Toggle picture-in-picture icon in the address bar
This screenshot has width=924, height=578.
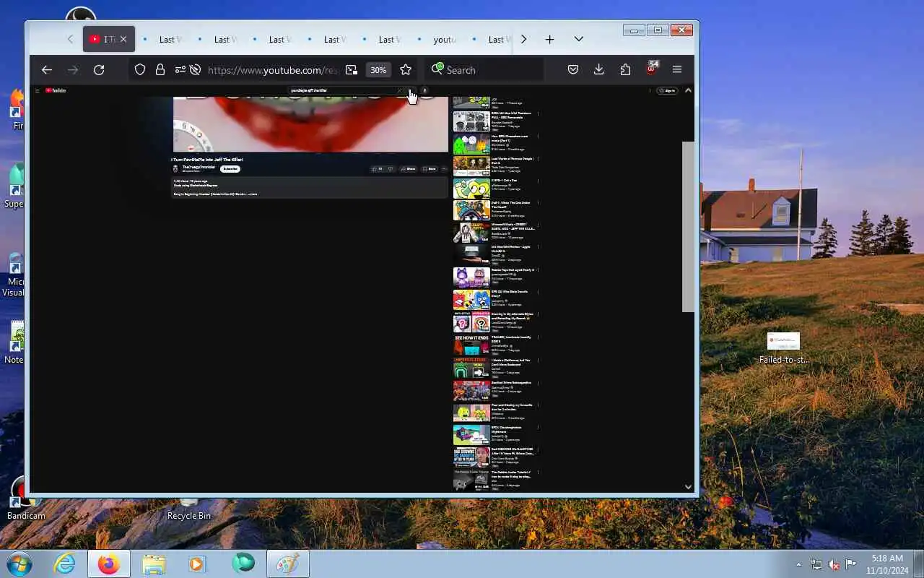click(352, 69)
